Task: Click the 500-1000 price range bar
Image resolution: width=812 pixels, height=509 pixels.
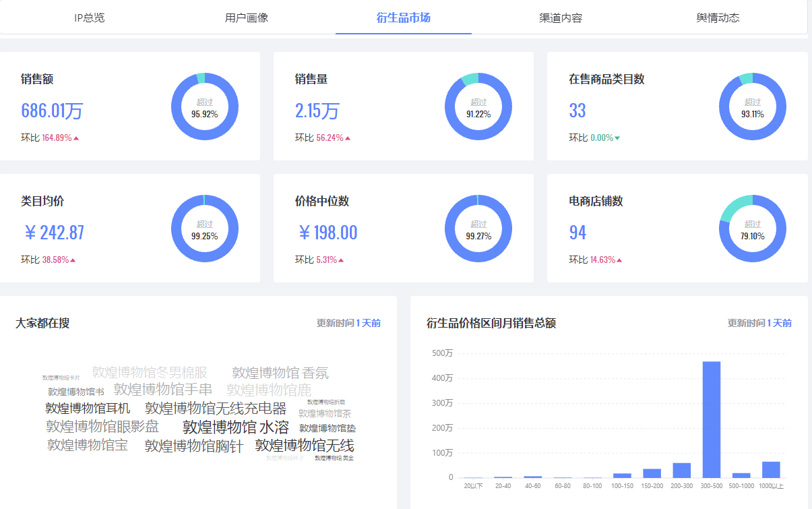Action: coord(741,475)
